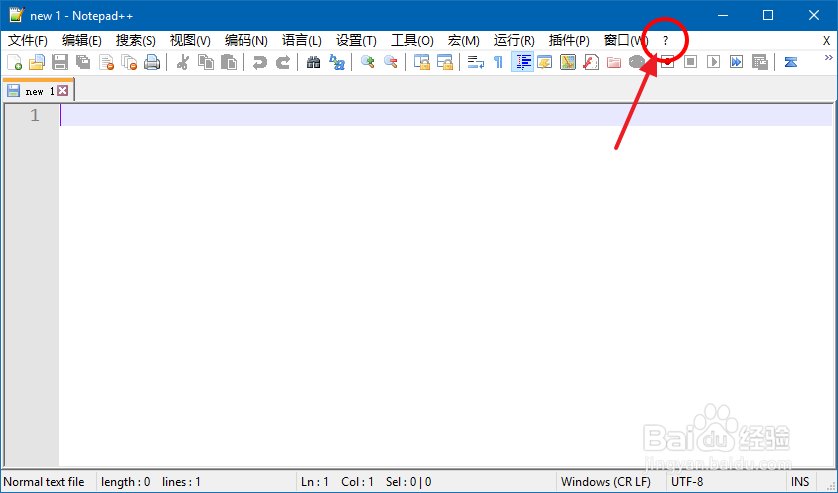
Task: Open the ? help menu
Action: coord(665,41)
